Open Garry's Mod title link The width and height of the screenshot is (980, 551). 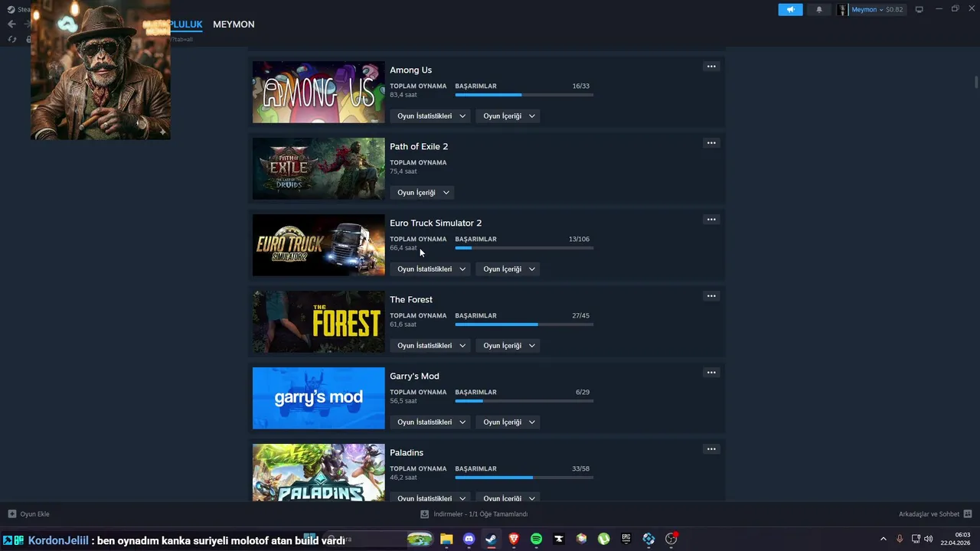click(x=414, y=377)
